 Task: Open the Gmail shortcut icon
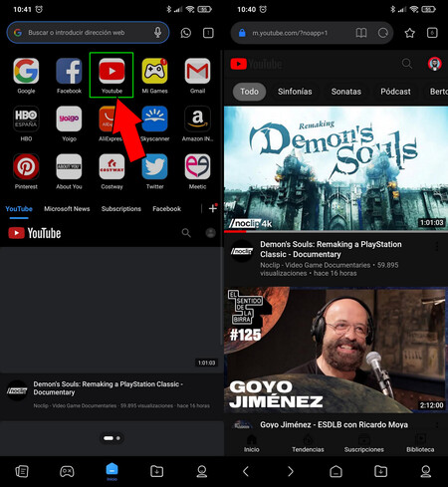click(197, 71)
